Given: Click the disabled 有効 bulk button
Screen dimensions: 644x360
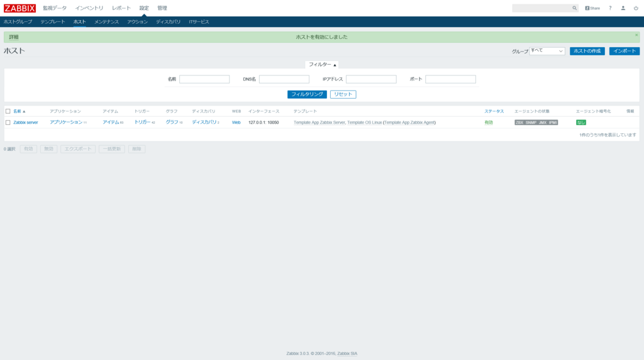Looking at the screenshot, I should click(28, 149).
